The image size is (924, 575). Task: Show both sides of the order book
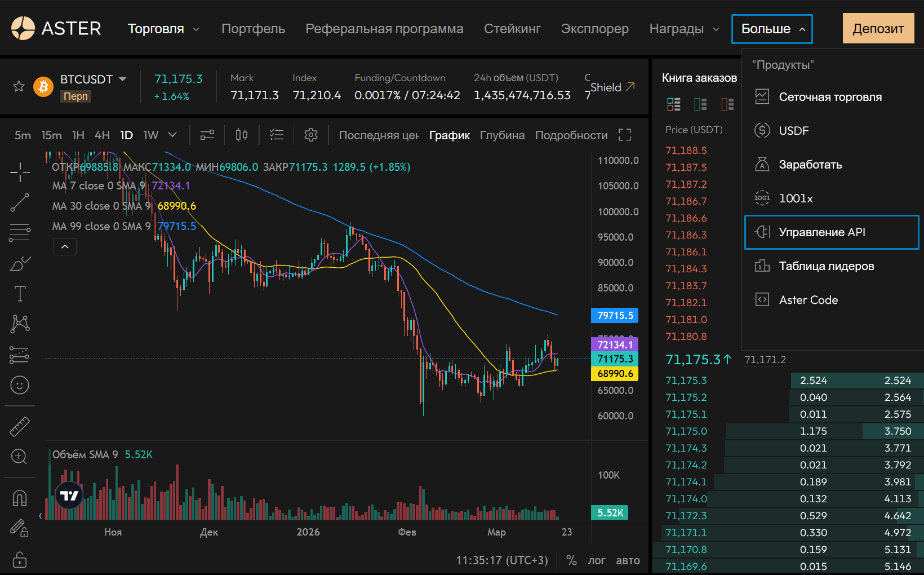(674, 104)
